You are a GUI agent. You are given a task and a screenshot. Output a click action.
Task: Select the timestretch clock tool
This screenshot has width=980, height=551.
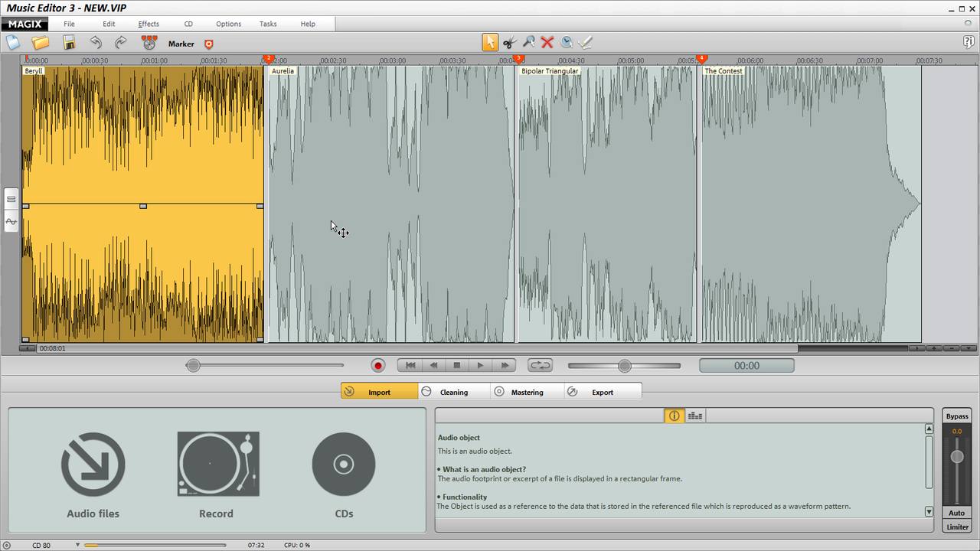click(x=567, y=43)
